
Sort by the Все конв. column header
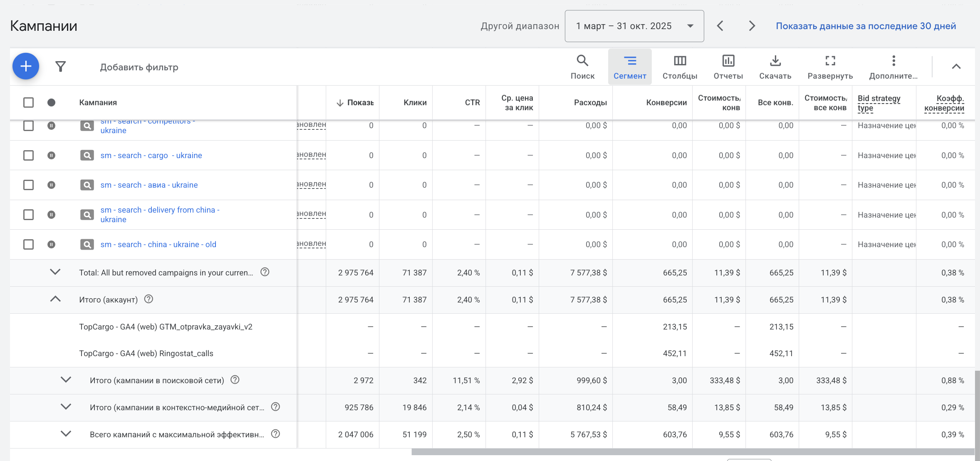tap(775, 102)
